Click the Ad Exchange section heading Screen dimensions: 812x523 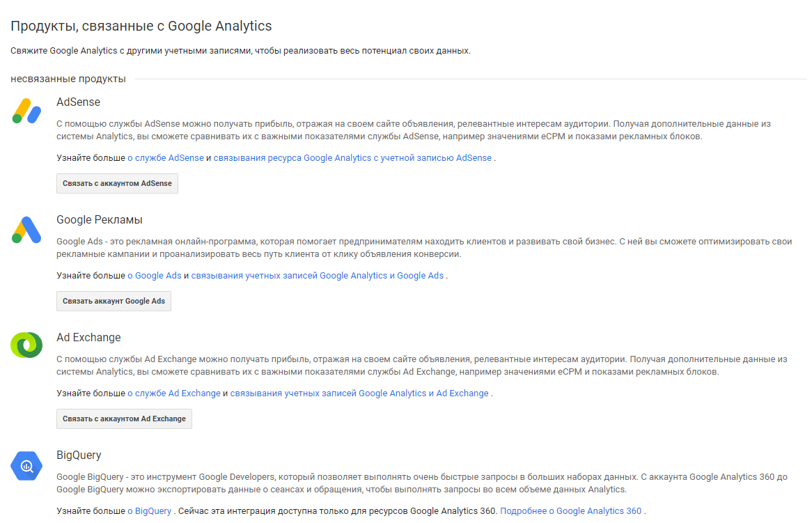pos(88,338)
